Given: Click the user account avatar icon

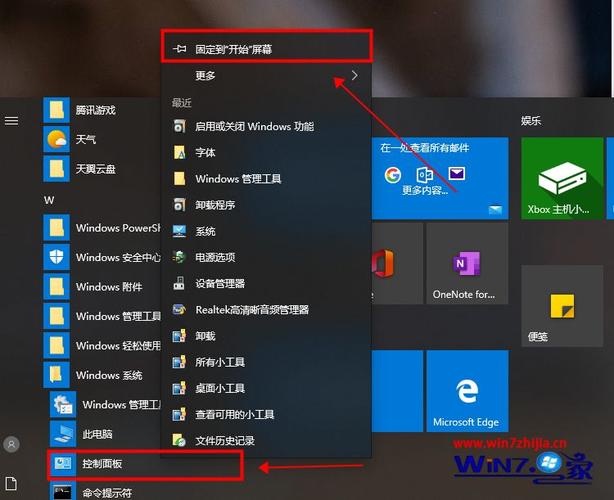Looking at the screenshot, I should pos(11,444).
